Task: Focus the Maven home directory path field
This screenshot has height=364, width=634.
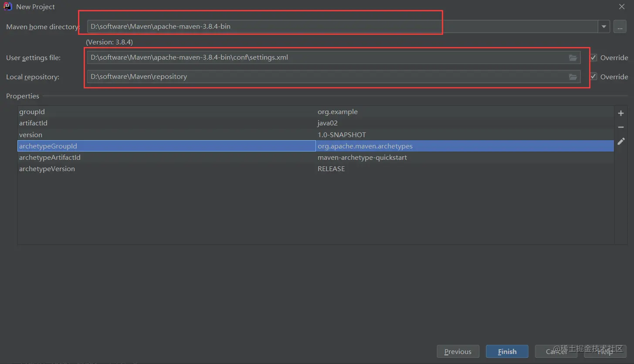Action: [342, 27]
